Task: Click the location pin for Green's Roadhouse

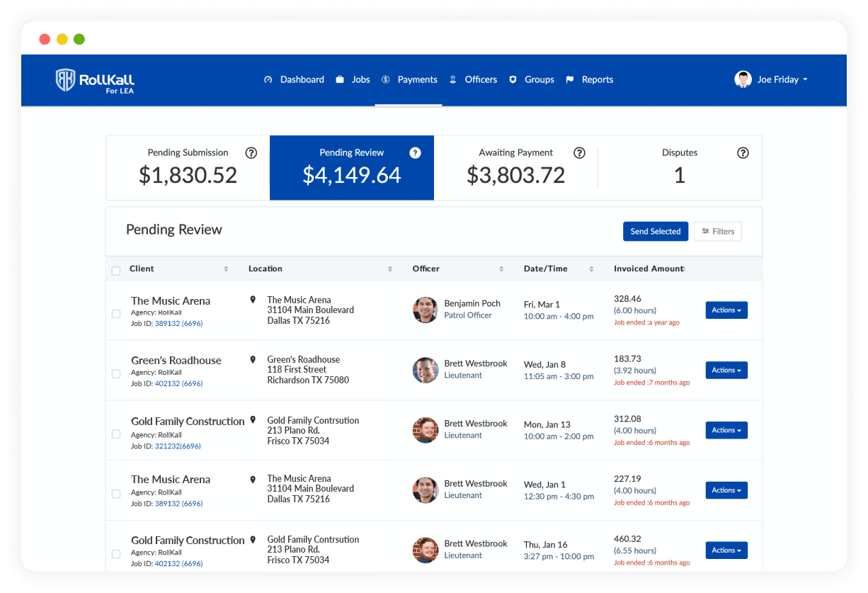Action: [x=253, y=360]
